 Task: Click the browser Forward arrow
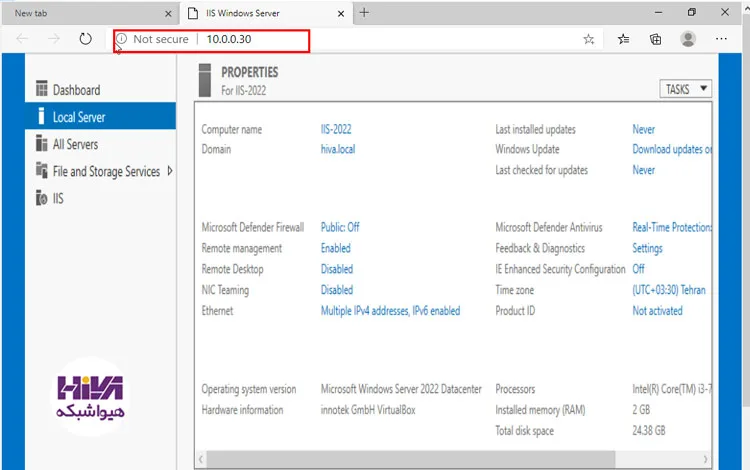(54, 39)
